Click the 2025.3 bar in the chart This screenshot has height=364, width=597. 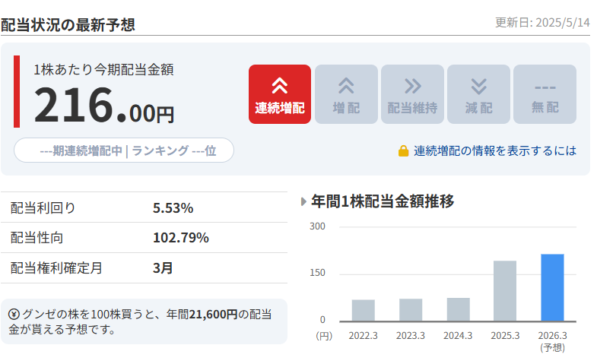click(505, 291)
